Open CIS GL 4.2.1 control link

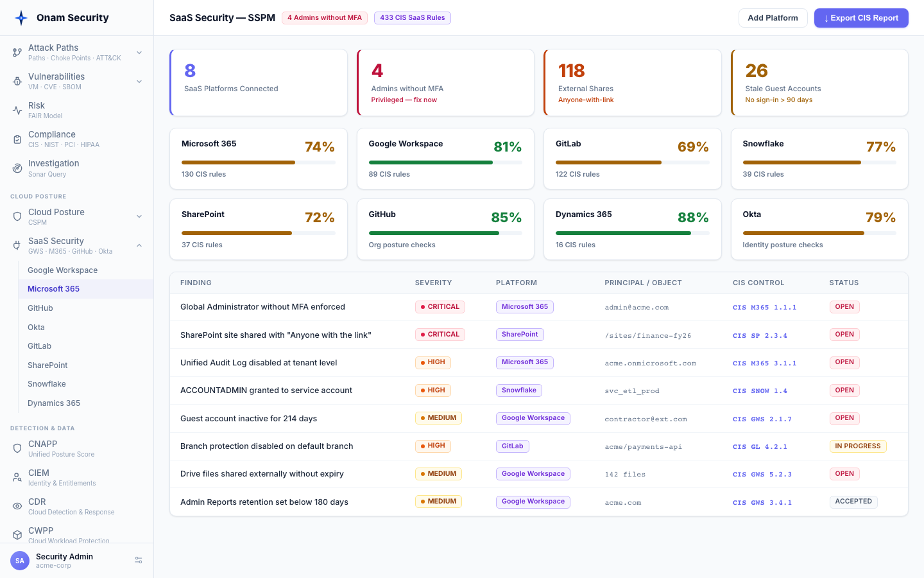pyautogui.click(x=760, y=446)
